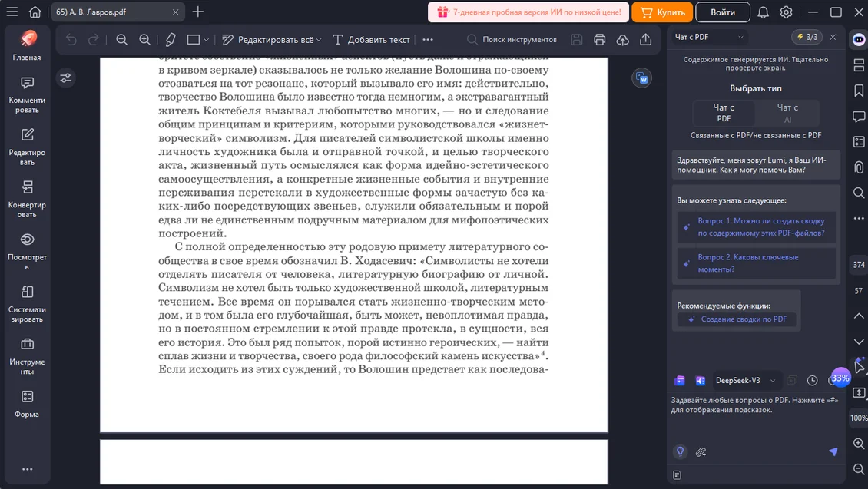Viewport: 868px width, 489px height.
Task: Select the Чат с PDF type tab
Action: pos(724,113)
